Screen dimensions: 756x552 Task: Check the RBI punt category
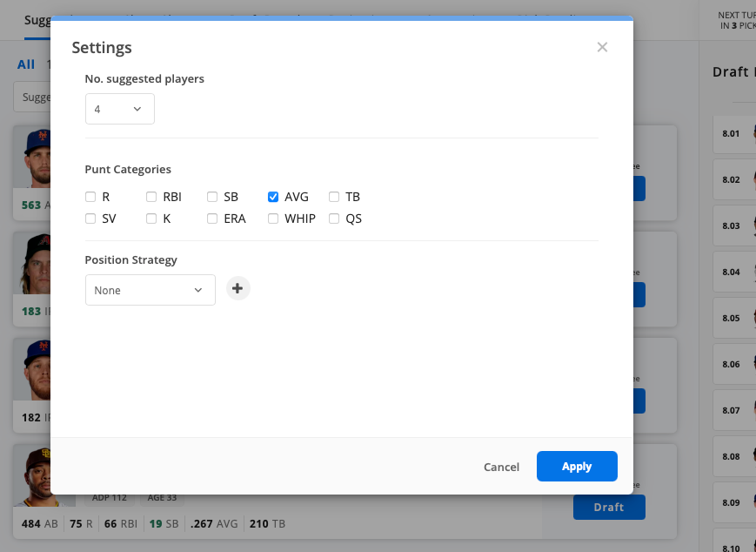click(151, 197)
